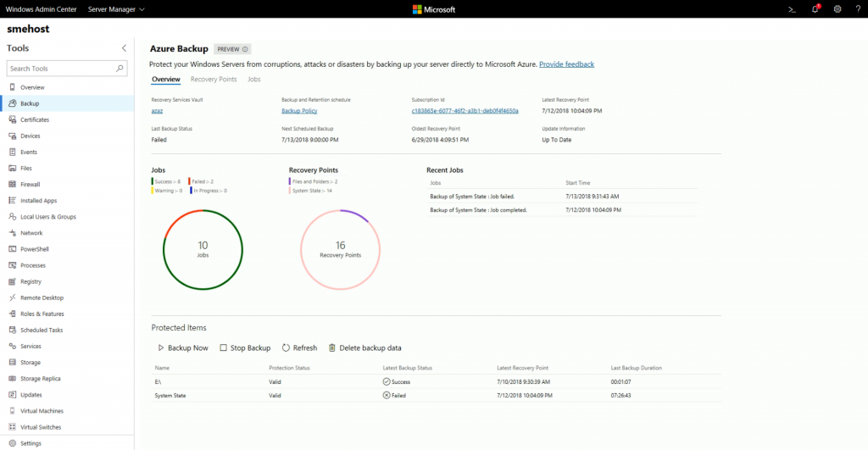Viewport: 868px width, 450px height.
Task: Click the Refresh icon in Protected Items
Action: coord(287,348)
